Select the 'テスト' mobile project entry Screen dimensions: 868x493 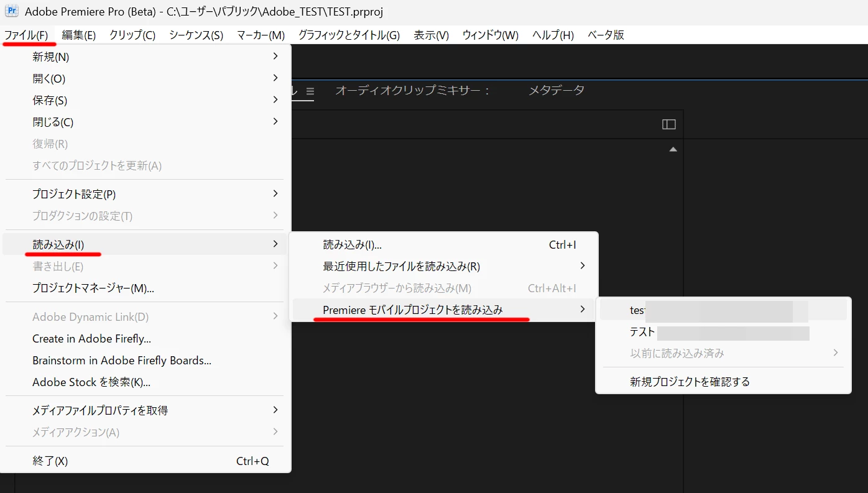[723, 333]
